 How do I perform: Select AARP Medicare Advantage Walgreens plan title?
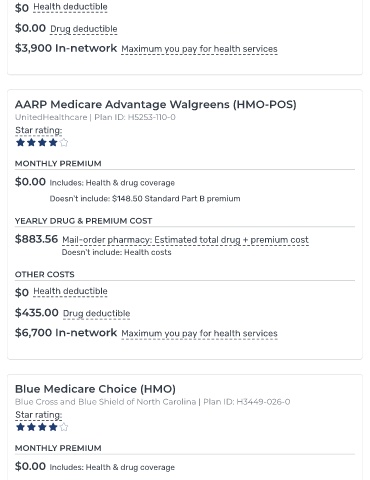tap(156, 104)
